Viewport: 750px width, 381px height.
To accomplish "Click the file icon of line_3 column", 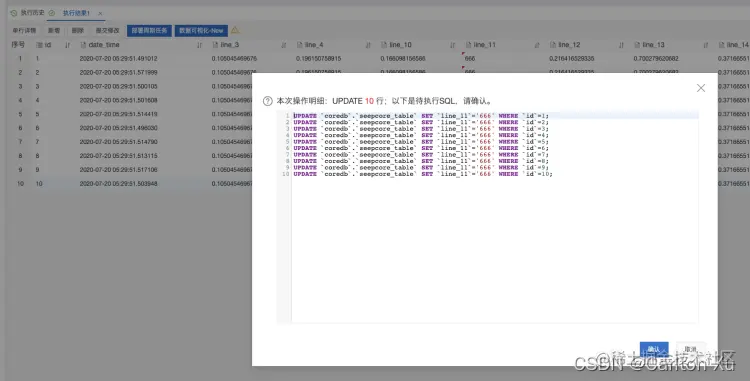I will click(215, 45).
